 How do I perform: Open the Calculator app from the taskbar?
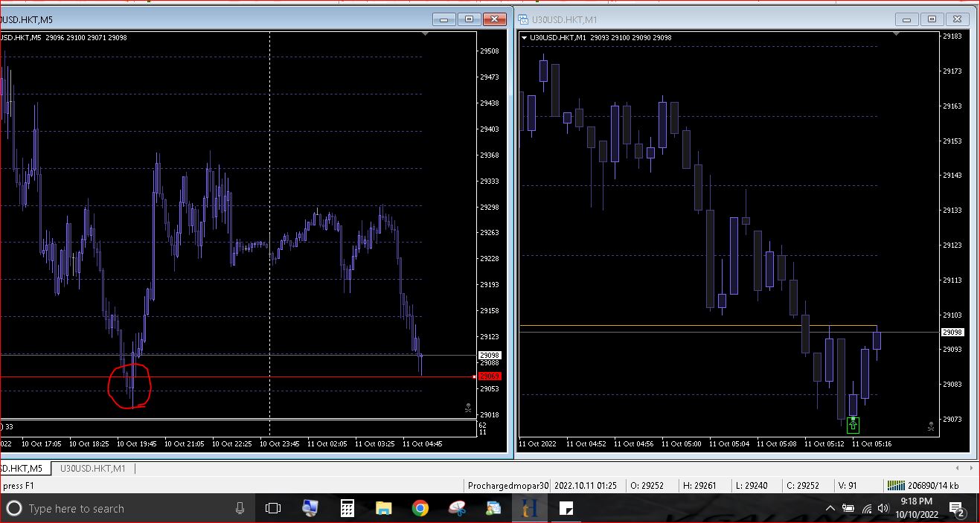click(347, 508)
